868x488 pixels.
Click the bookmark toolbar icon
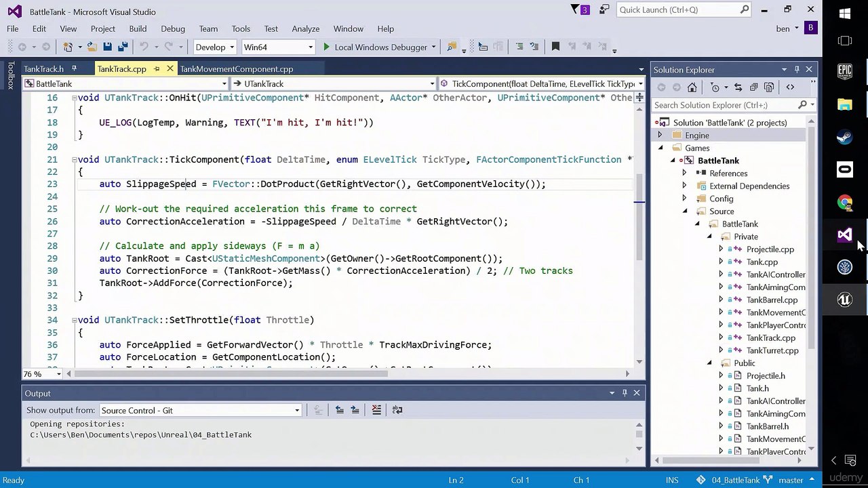[555, 47]
